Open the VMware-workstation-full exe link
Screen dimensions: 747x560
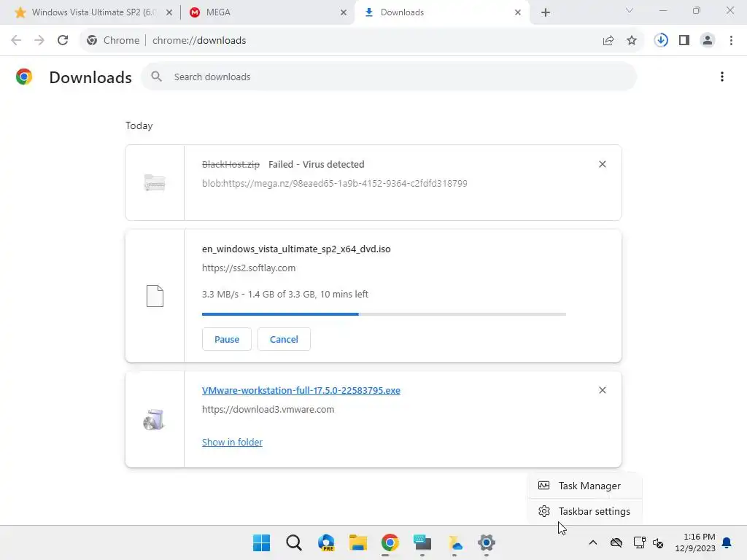(301, 391)
